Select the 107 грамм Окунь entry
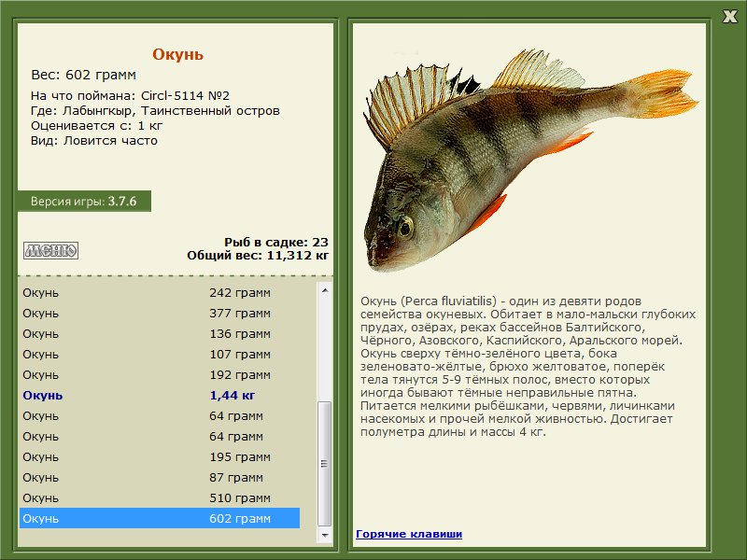The height and width of the screenshot is (560, 747). click(160, 355)
